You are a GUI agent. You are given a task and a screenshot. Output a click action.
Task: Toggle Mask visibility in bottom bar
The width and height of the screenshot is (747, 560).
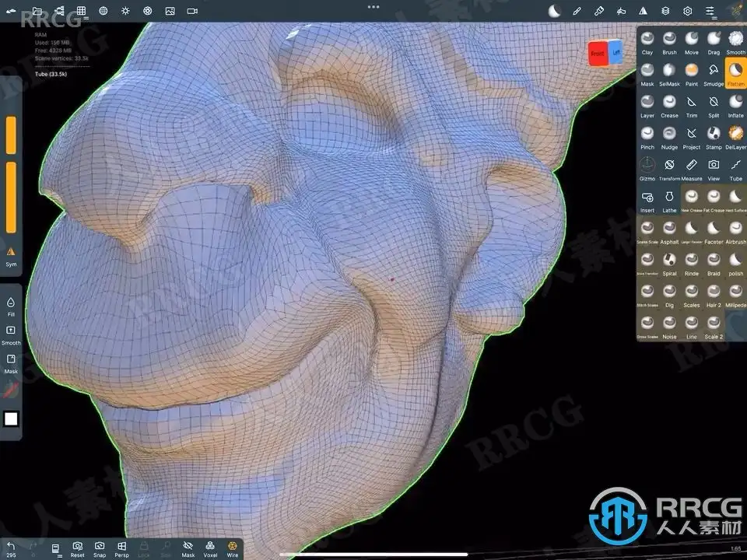(188, 549)
